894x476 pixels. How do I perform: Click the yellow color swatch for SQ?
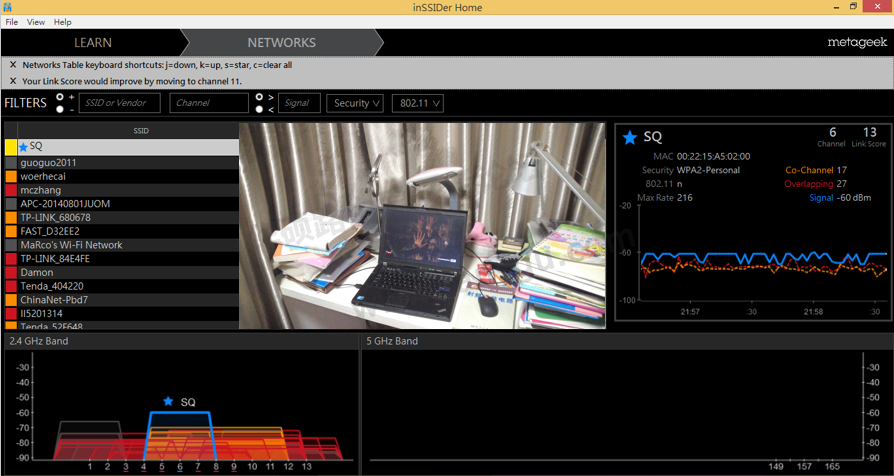11,147
